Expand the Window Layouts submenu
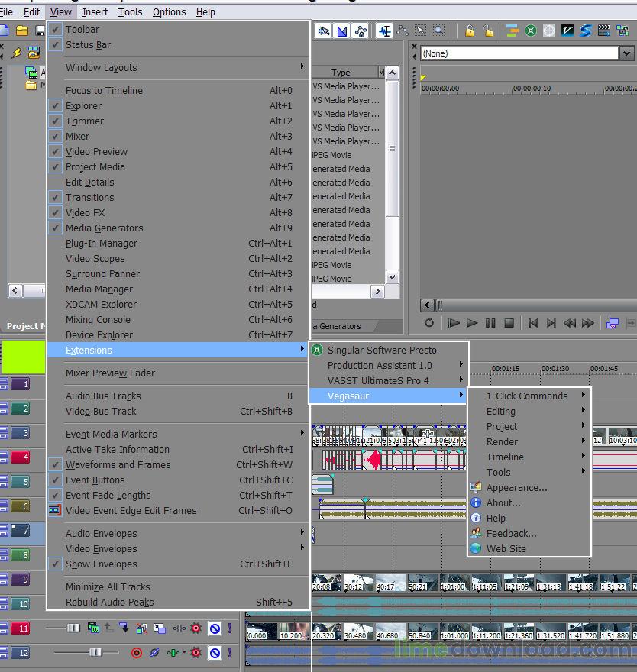Screen dimensions: 637x672 pyautogui.click(x=102, y=67)
